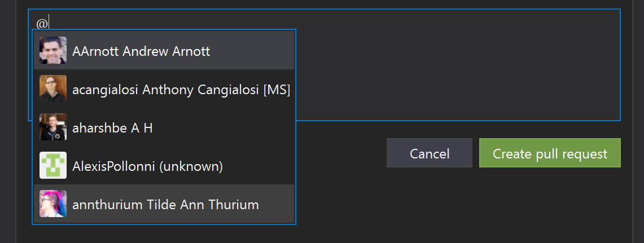
Task: Select the AArnott mention suggestion
Action: (x=164, y=50)
